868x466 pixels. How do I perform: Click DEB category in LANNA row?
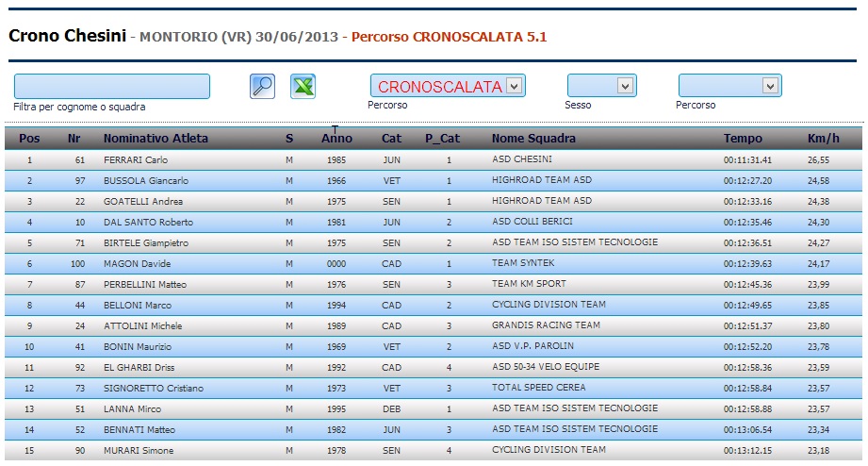click(391, 408)
